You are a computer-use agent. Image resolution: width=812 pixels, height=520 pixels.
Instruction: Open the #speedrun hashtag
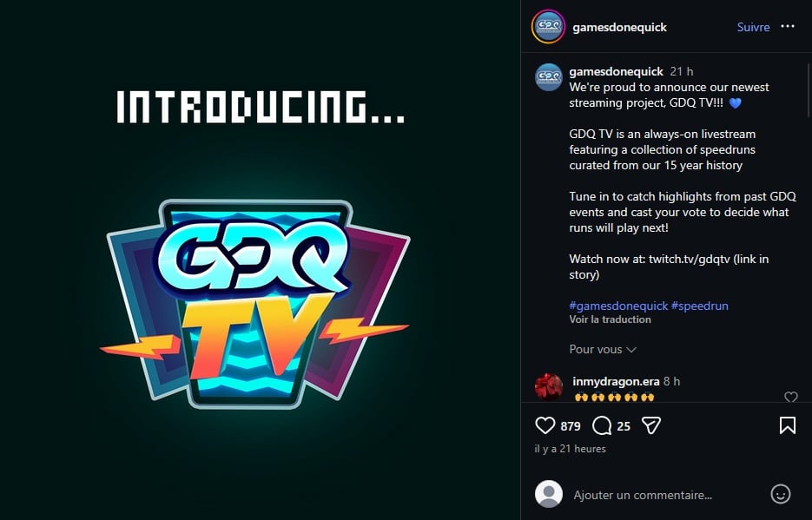pos(700,306)
